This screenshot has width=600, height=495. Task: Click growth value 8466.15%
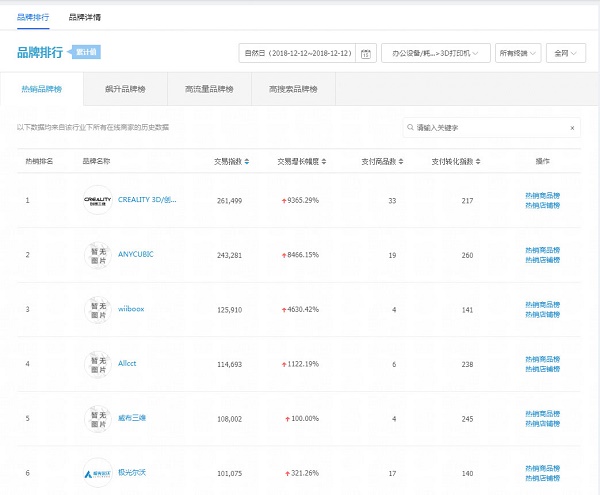click(x=303, y=255)
